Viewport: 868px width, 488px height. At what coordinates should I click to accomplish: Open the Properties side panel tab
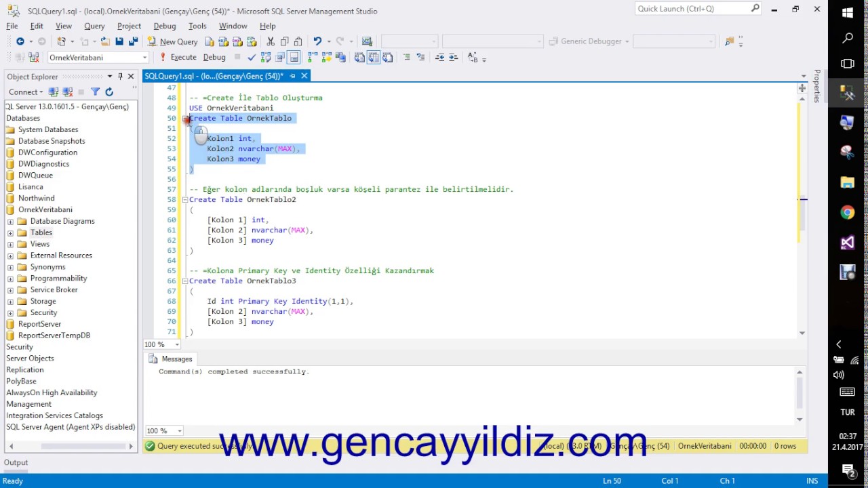817,86
